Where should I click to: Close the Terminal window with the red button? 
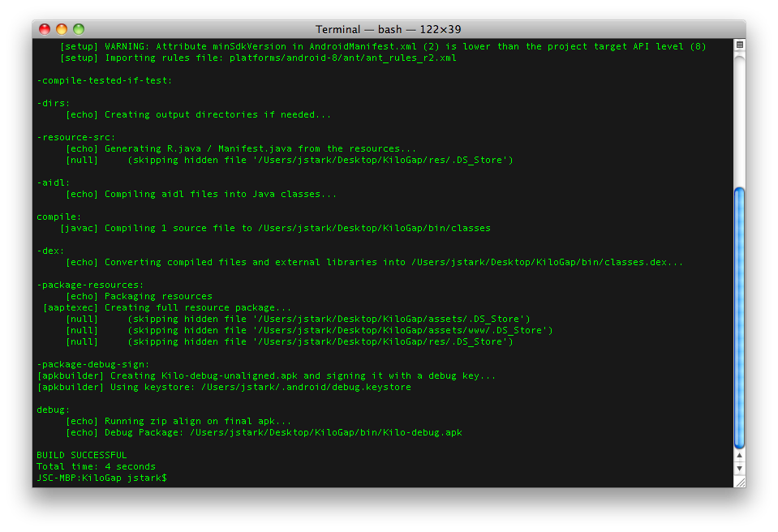pyautogui.click(x=45, y=29)
